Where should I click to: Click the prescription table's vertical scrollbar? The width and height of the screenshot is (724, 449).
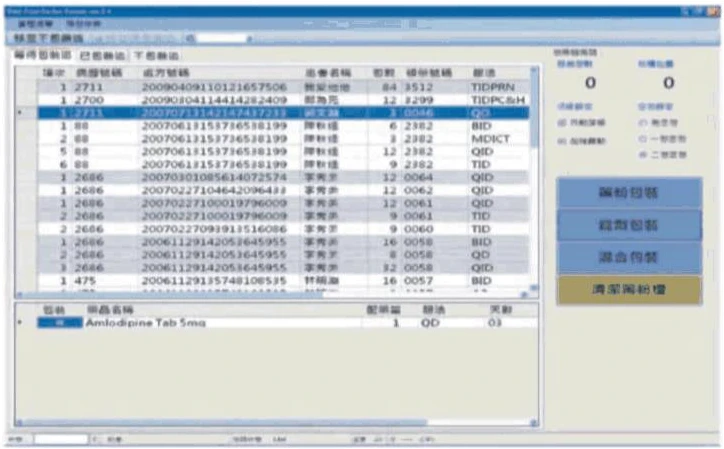coord(534,111)
